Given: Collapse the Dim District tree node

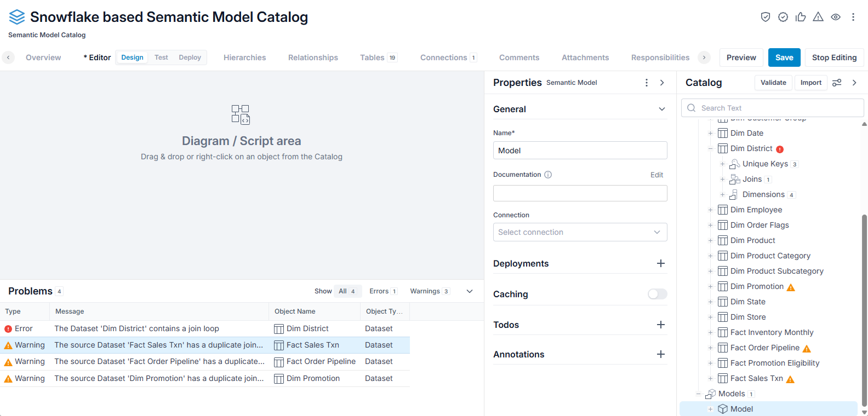Looking at the screenshot, I should pos(710,148).
